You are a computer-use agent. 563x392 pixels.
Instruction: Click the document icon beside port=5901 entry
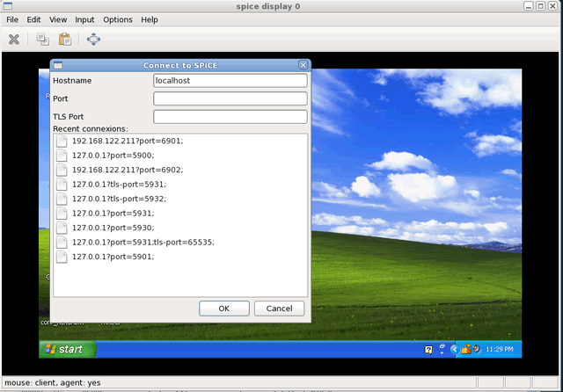click(x=62, y=257)
